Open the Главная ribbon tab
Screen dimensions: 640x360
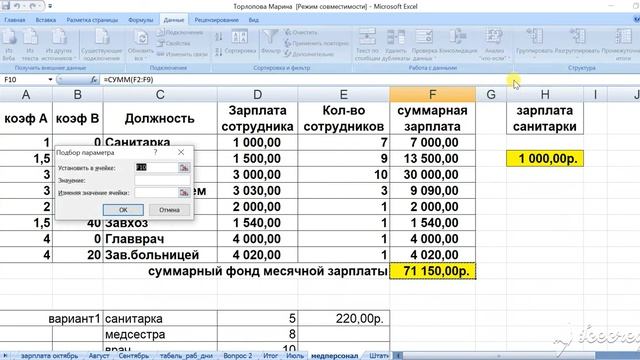pyautogui.click(x=15, y=20)
